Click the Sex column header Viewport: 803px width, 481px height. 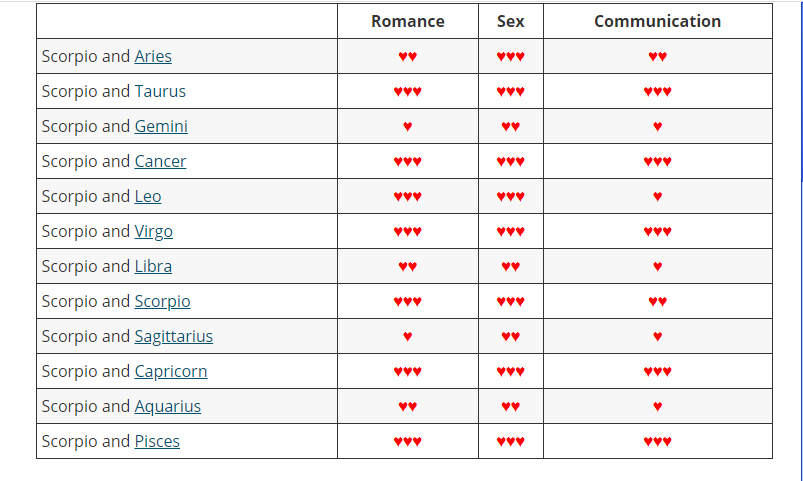tap(510, 21)
